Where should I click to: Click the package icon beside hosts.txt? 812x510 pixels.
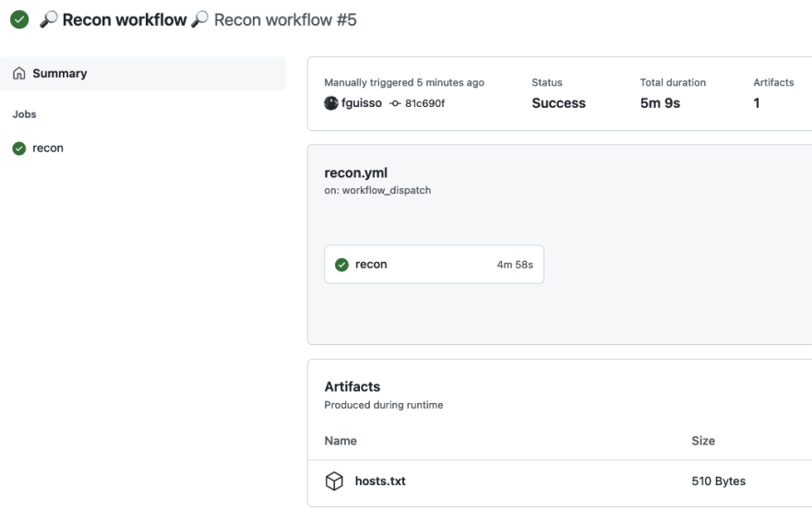334,481
